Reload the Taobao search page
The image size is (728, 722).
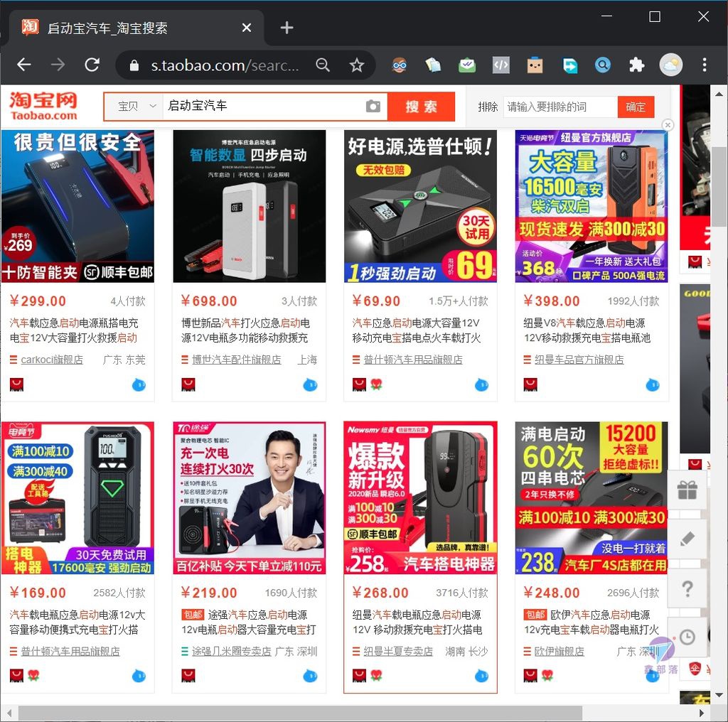pos(92,65)
